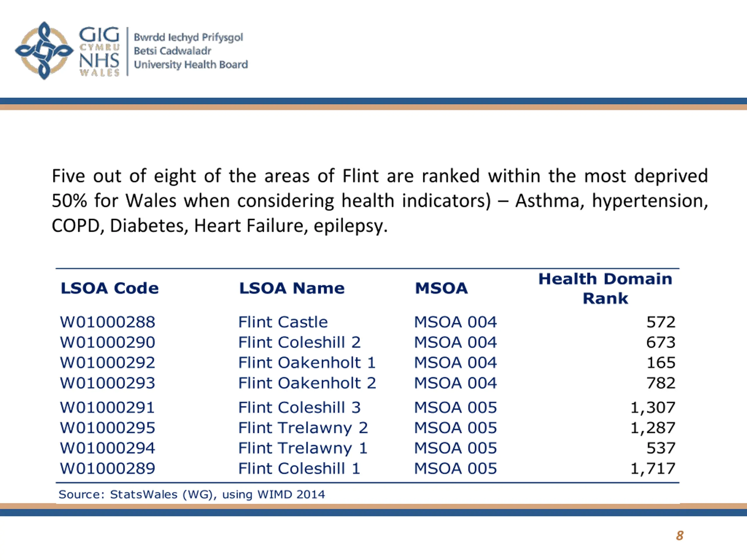Click the LSOA Name column header

tap(292, 288)
